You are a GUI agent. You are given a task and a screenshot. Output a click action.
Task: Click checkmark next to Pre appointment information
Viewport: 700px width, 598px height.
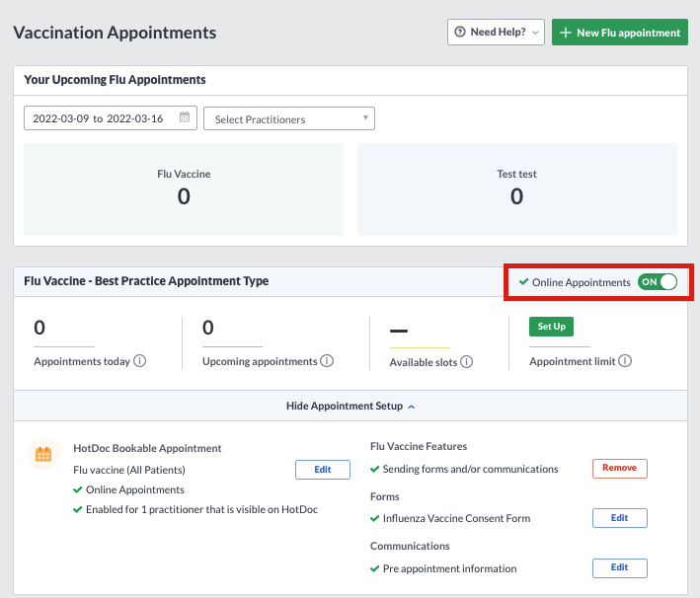click(374, 568)
